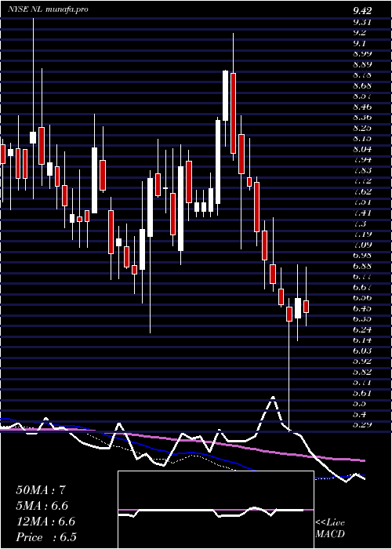Click inside the MACD indicator box
The image size is (392, 549).
(x=216, y=510)
